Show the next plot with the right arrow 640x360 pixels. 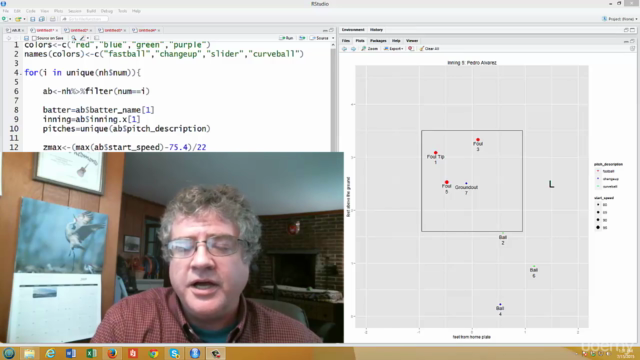pyautogui.click(x=353, y=49)
